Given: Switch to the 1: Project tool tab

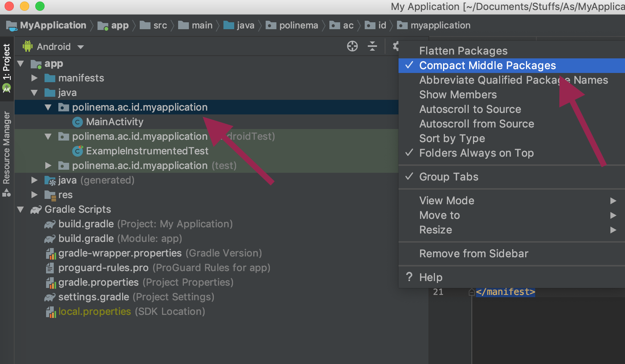Looking at the screenshot, I should coord(7,68).
